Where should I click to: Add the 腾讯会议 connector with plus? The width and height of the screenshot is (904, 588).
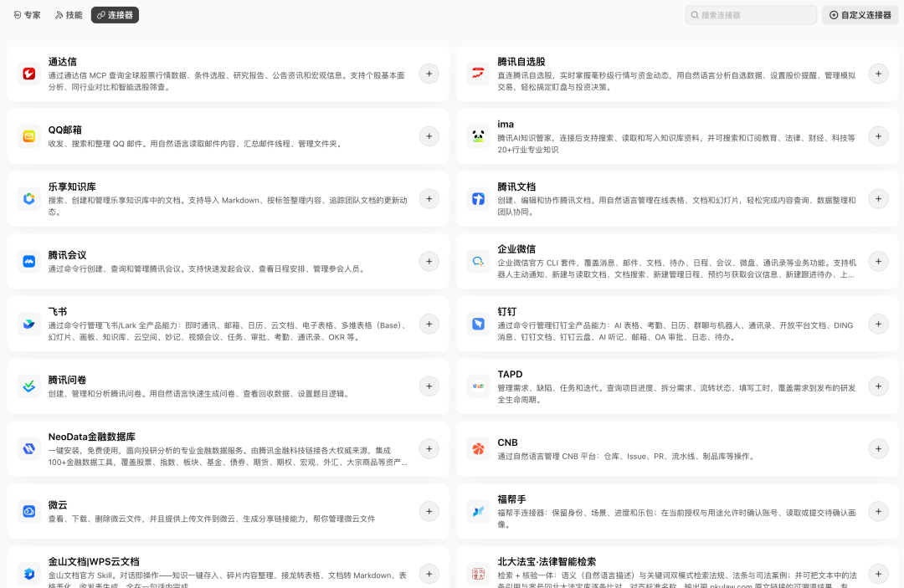pos(429,262)
